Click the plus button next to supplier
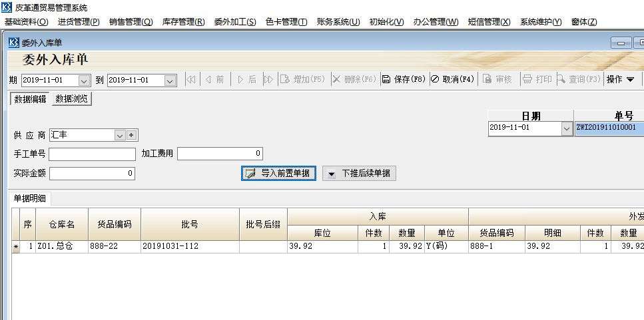 131,135
